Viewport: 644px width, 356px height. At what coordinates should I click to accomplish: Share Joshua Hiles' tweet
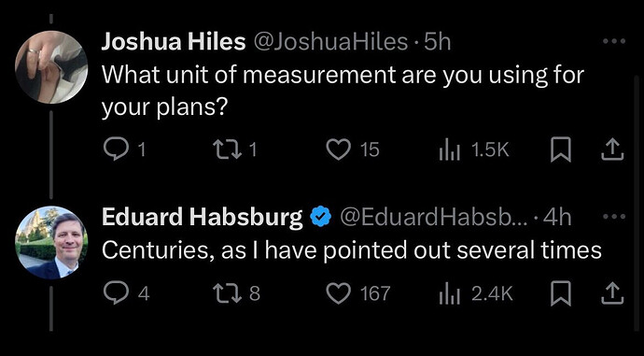(612, 150)
